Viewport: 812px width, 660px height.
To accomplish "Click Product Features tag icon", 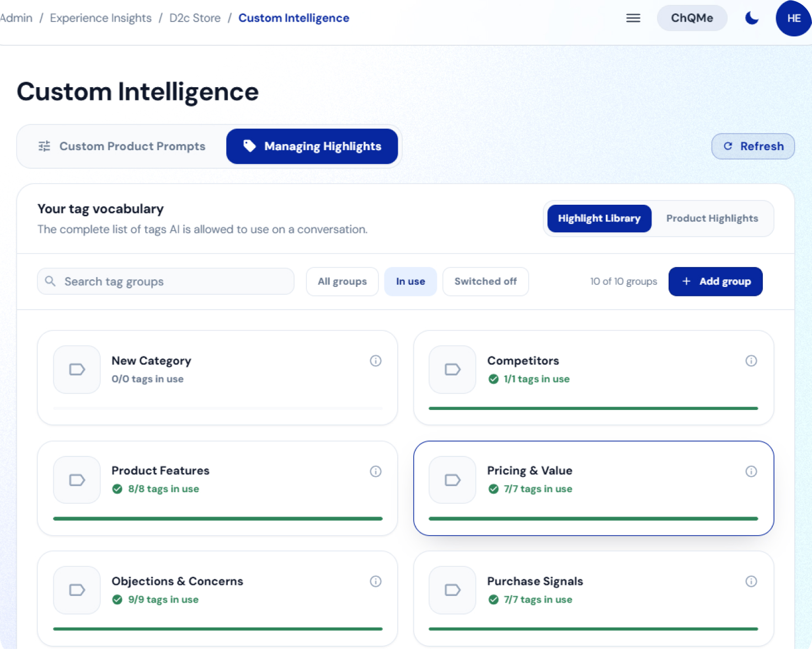I will 77,480.
